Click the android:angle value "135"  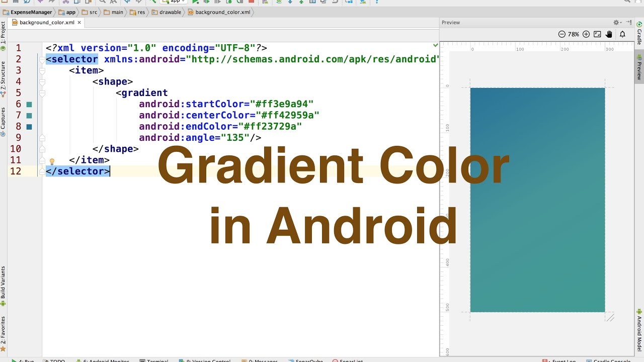coord(235,138)
